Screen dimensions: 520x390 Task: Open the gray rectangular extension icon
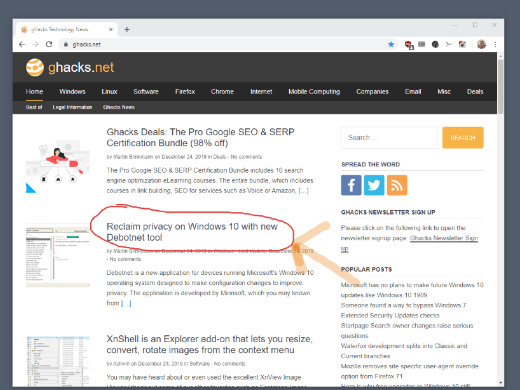click(422, 44)
